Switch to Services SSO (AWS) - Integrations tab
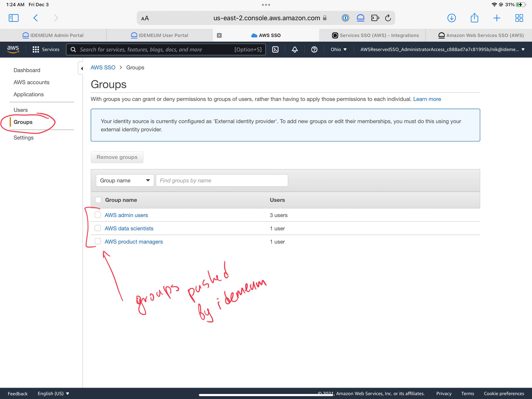Viewport: 532px width, 399px height. pos(372,35)
